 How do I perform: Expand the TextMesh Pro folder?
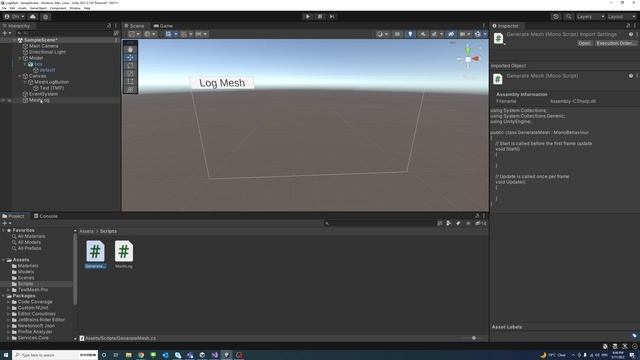pos(8,290)
